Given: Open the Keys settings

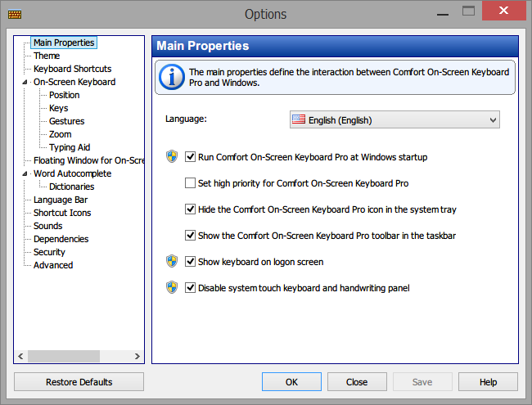Looking at the screenshot, I should coord(59,108).
